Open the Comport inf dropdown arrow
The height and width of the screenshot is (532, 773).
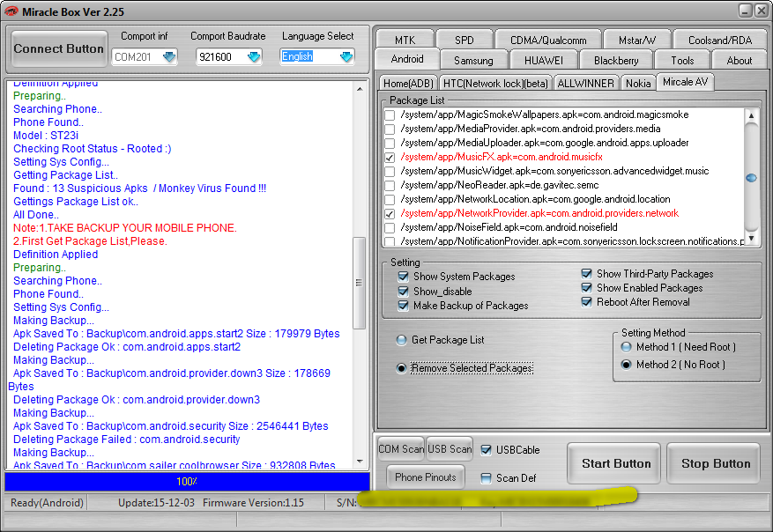pos(169,56)
